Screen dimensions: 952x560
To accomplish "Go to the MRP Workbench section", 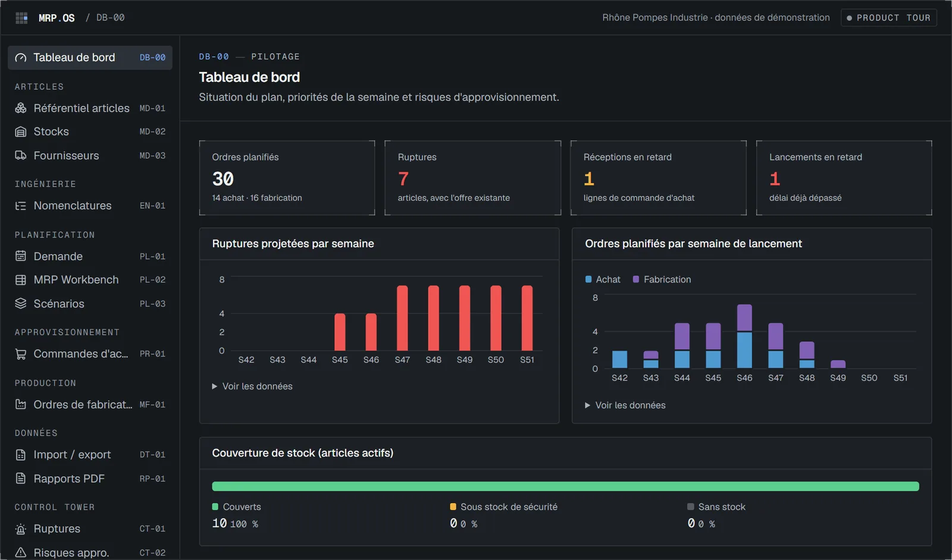I will click(x=90, y=280).
